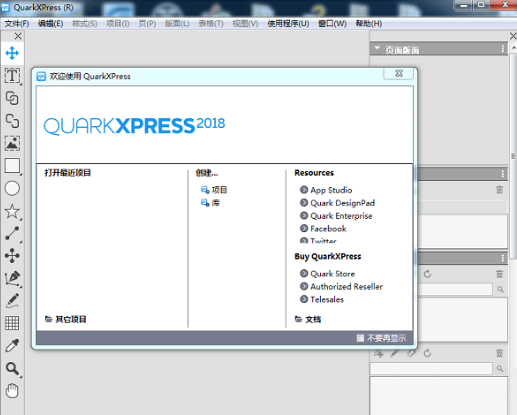Select the Picture Content tool

pos(12,143)
